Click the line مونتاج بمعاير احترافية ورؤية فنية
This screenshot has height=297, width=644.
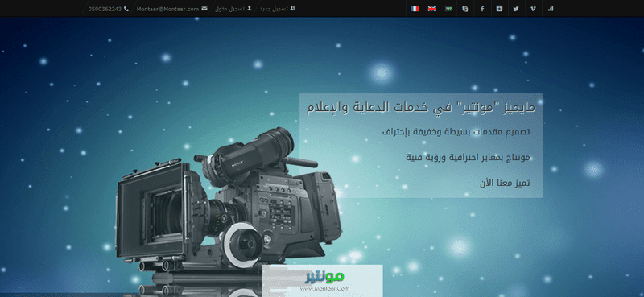468,157
